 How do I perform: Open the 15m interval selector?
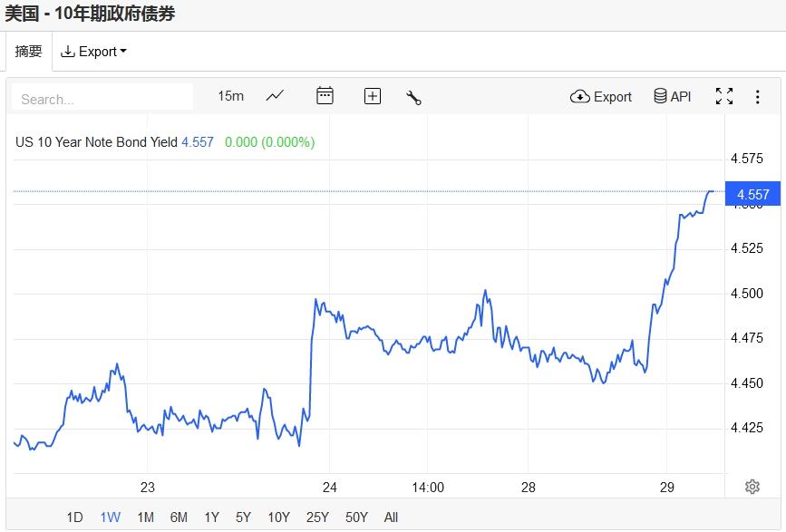coord(231,96)
